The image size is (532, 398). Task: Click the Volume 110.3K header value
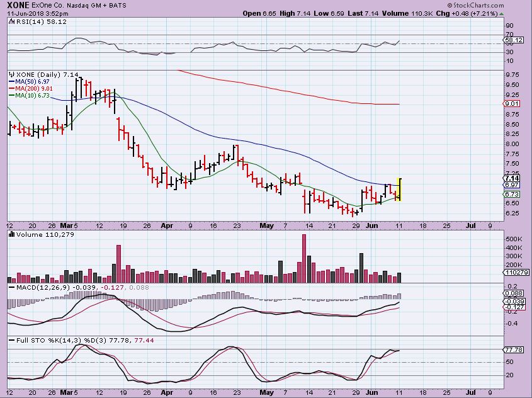pos(407,14)
